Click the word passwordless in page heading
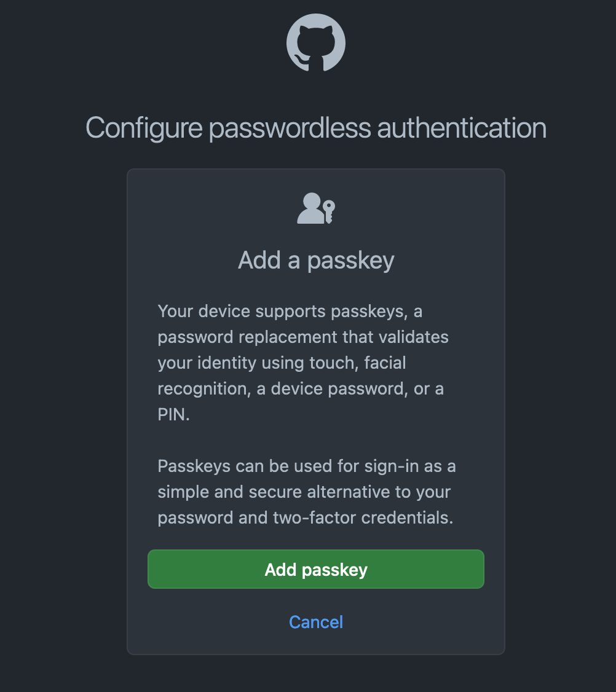616x692 pixels. coord(290,129)
